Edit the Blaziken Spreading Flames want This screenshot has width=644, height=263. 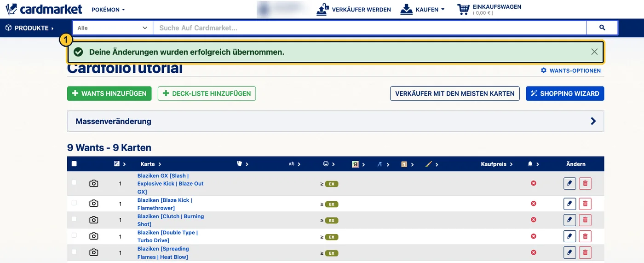569,252
